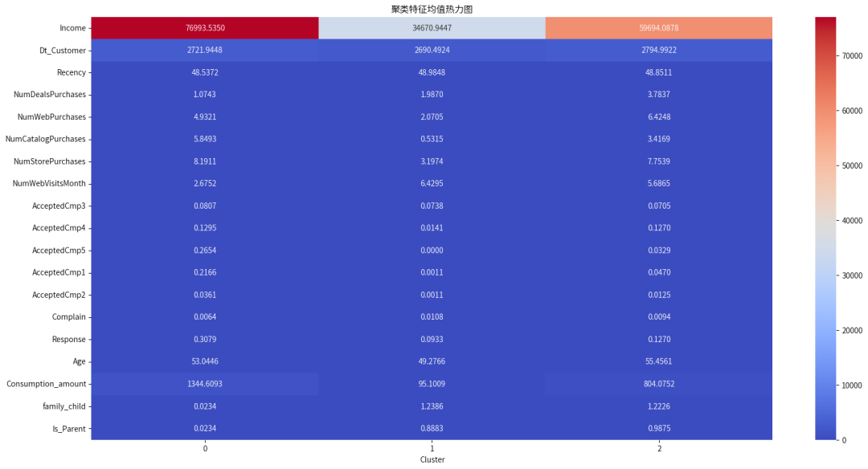Click the orange cell showing 59694.0878

click(659, 27)
